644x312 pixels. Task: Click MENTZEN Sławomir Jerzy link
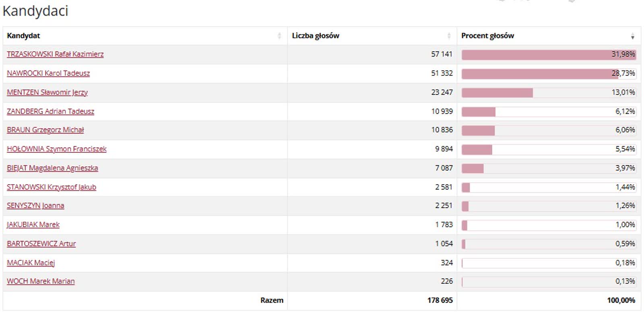pos(47,92)
